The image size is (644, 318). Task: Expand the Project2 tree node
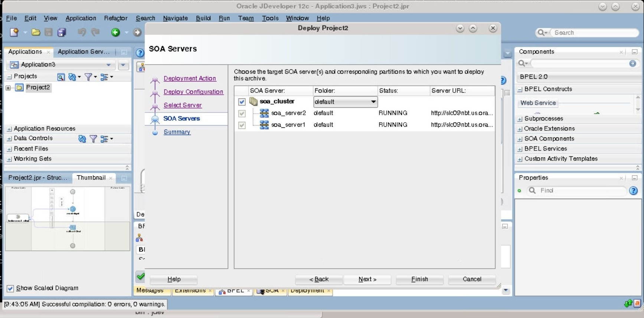(x=8, y=88)
